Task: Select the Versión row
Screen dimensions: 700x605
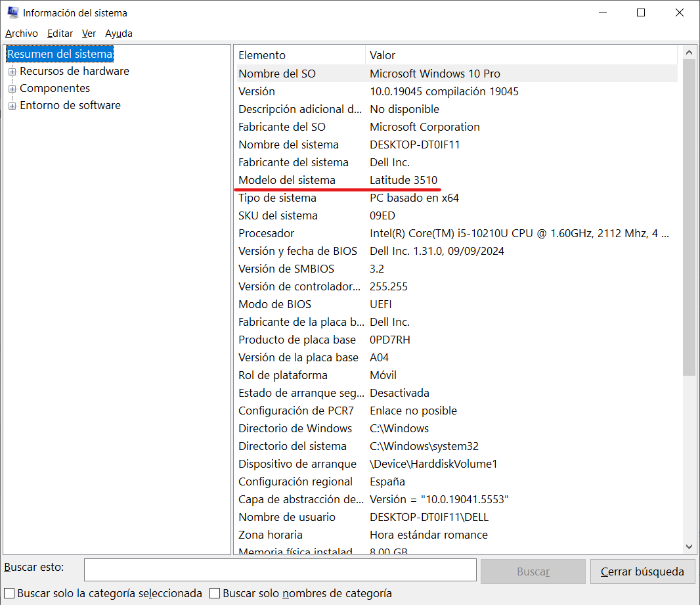Action: [456, 91]
